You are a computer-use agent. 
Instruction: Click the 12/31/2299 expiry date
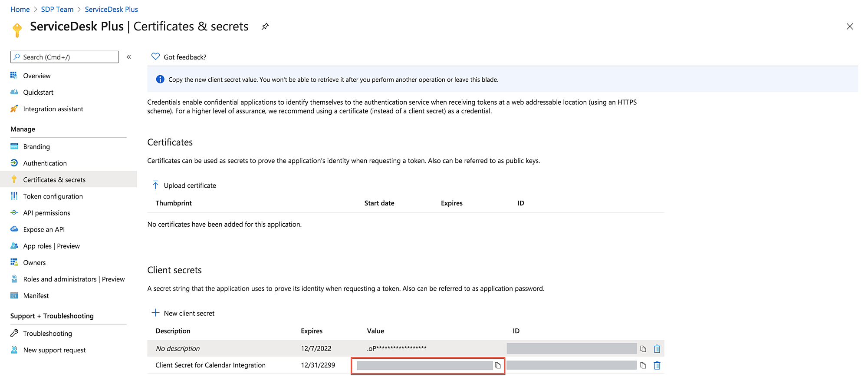pos(318,365)
